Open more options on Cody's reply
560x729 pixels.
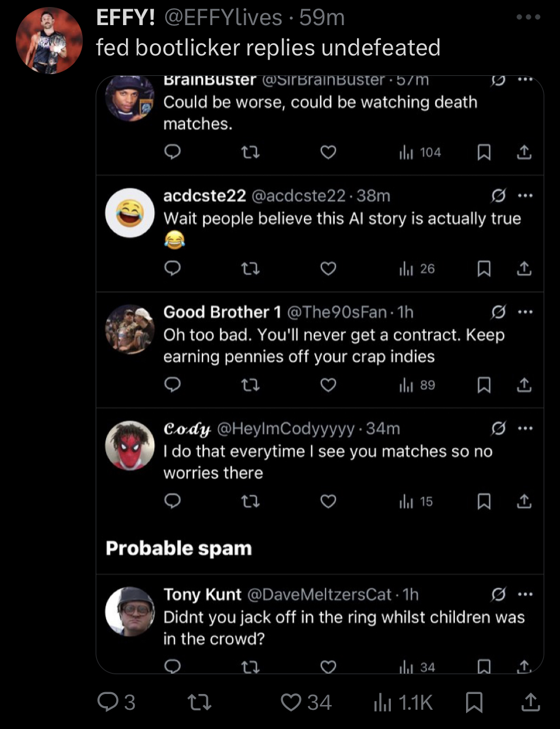[x=525, y=428]
